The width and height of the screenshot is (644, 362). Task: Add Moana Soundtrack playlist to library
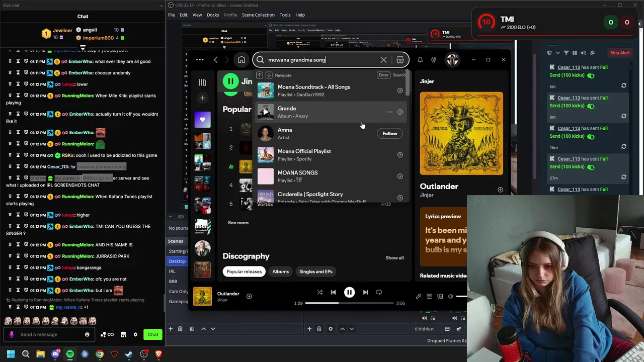(x=400, y=90)
